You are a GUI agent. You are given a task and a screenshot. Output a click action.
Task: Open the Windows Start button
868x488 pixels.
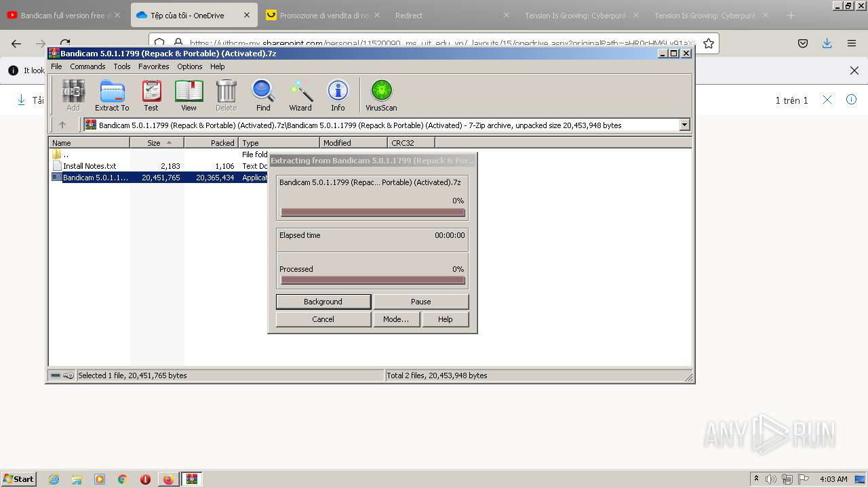[19, 479]
